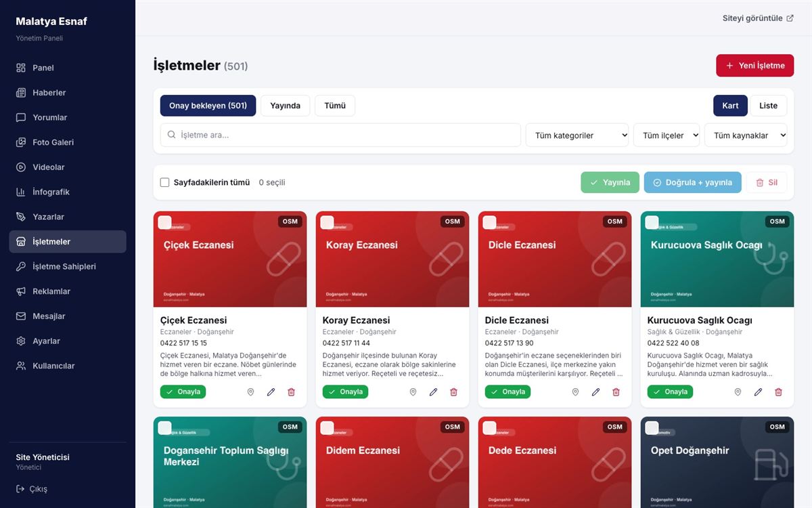Open the Didem Eczanesi card thumbnail
This screenshot has height=508, width=812.
[x=392, y=462]
